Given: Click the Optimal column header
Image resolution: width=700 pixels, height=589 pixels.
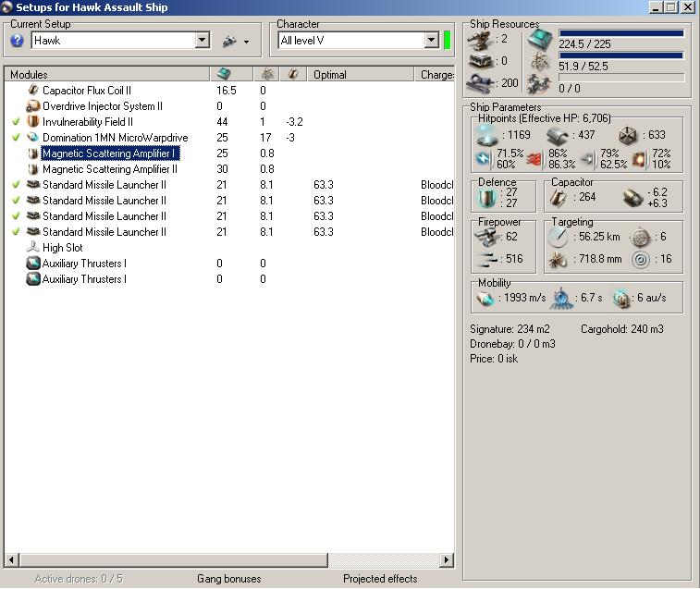Looking at the screenshot, I should 361,75.
